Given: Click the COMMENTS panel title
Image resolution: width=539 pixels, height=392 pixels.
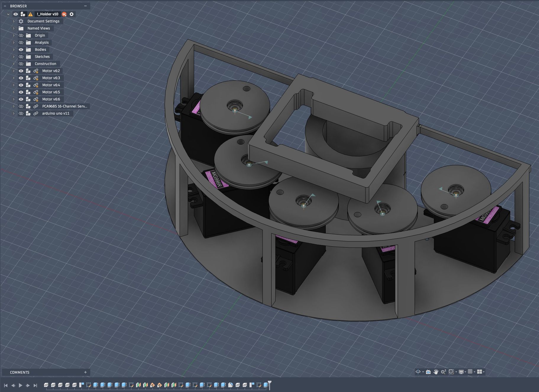Looking at the screenshot, I should pos(20,372).
